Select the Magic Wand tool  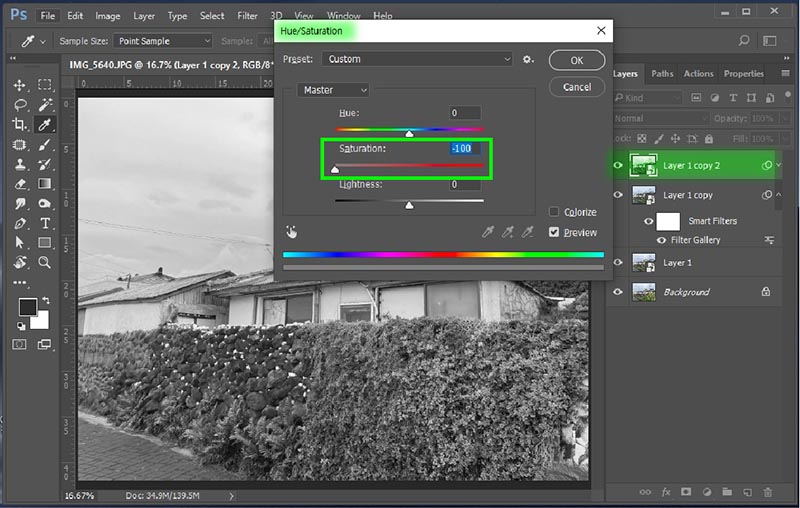coord(44,105)
